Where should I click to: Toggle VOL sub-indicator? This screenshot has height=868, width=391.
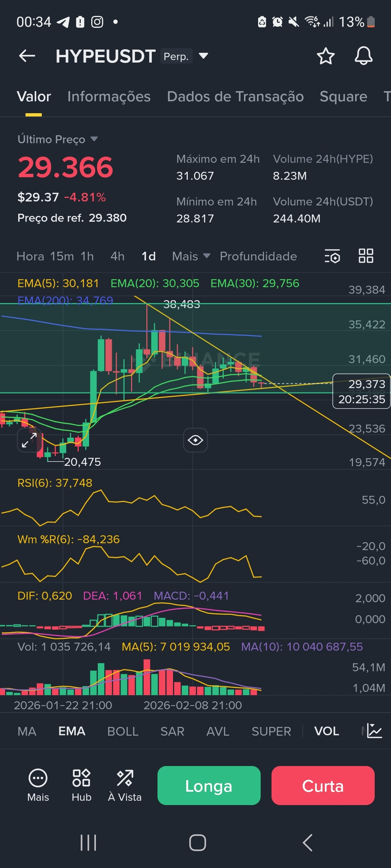coord(327,731)
